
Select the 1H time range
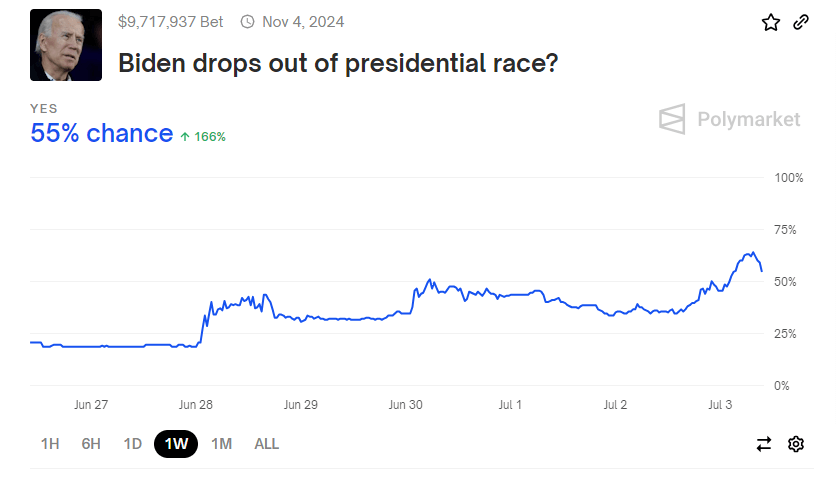coord(50,444)
